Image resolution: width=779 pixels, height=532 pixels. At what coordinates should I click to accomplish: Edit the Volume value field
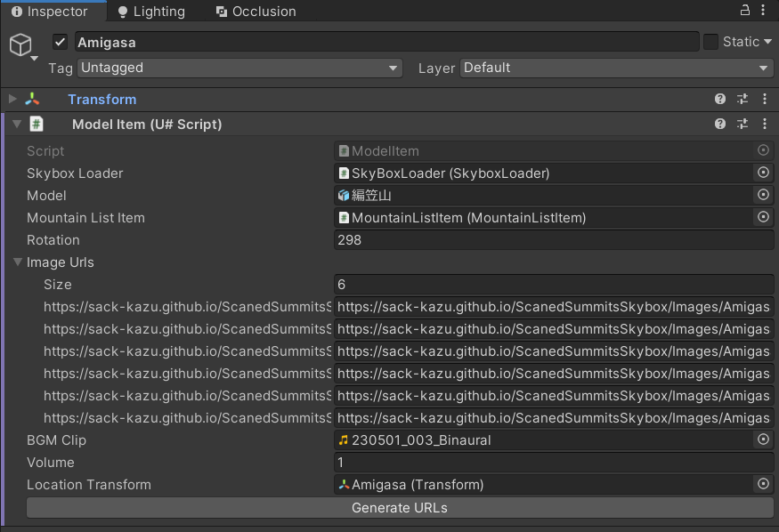[x=554, y=463]
